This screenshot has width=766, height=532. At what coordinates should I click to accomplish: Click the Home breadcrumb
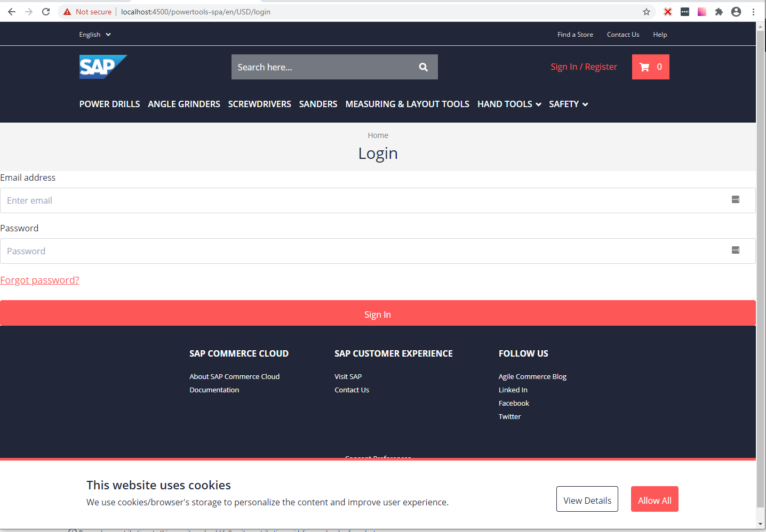click(x=378, y=135)
